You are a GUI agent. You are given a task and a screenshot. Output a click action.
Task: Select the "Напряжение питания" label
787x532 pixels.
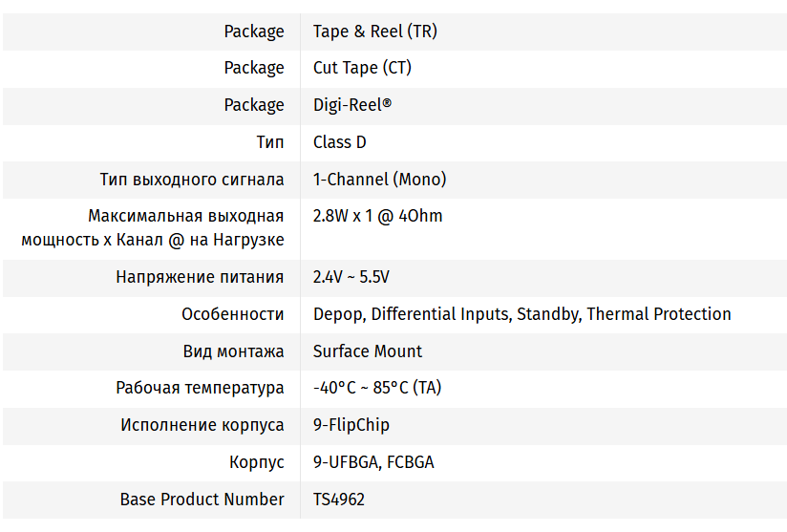click(200, 277)
